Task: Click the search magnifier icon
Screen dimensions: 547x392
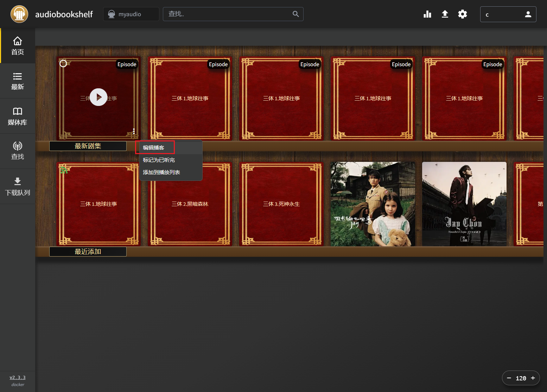Action: 296,14
